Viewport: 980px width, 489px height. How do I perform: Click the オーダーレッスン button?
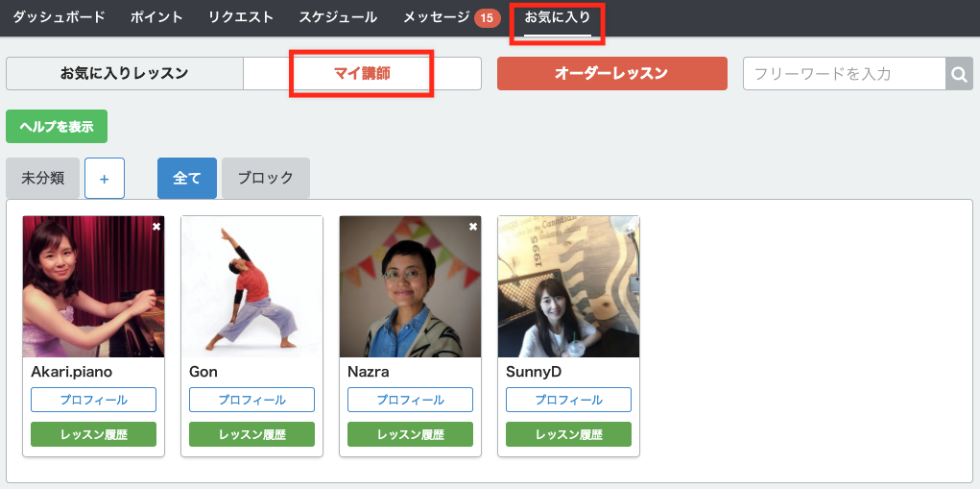click(611, 74)
